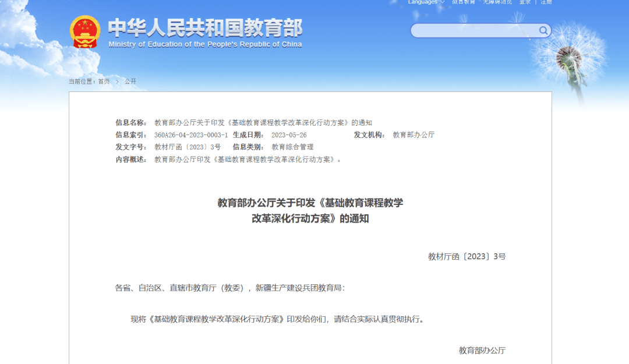
Task: Click the search magnifier icon
Action: click(x=543, y=30)
